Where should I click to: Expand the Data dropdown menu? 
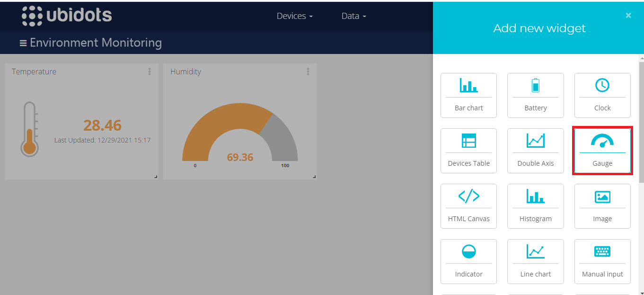(353, 16)
